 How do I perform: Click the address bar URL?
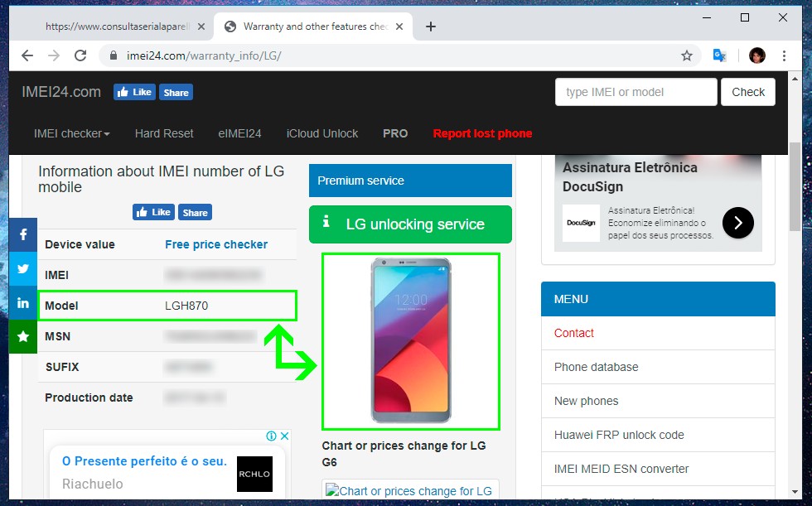204,55
